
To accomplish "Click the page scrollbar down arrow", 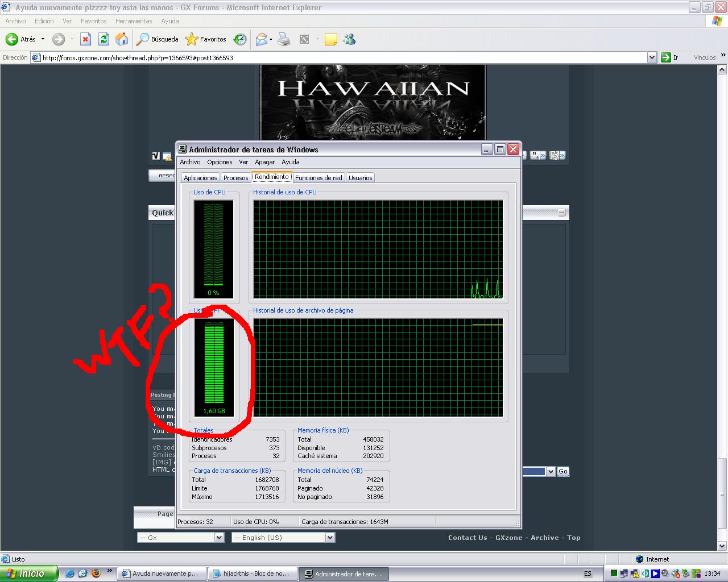I will tap(722, 546).
